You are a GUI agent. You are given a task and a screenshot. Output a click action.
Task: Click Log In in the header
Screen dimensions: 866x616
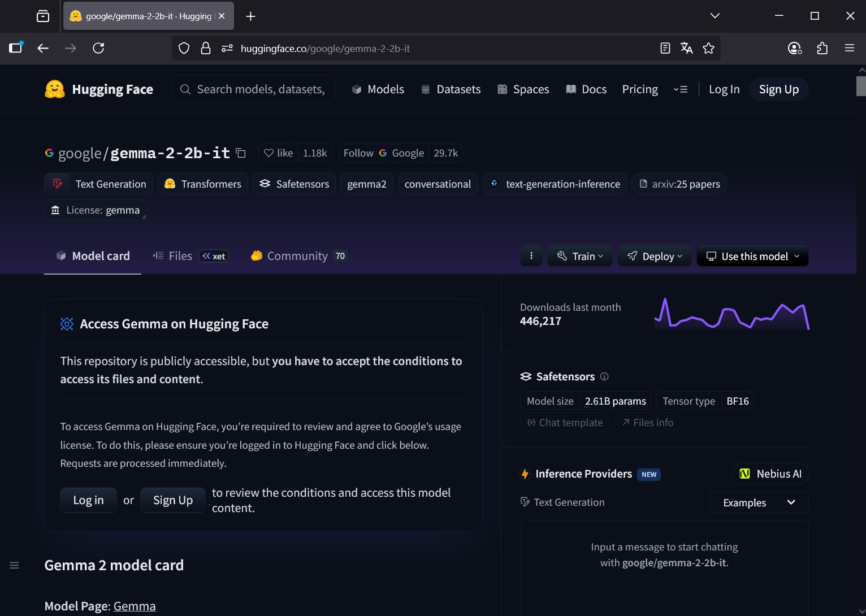pyautogui.click(x=724, y=89)
